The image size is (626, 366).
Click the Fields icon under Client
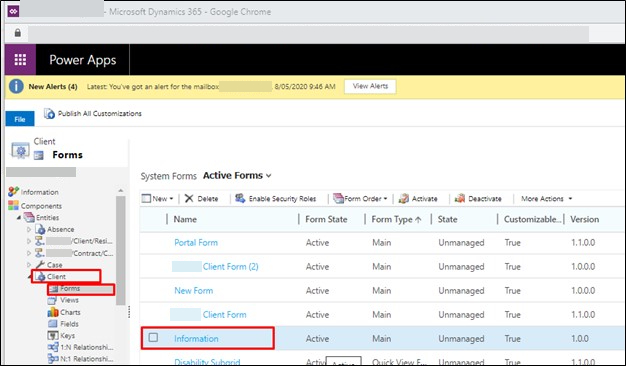[53, 324]
